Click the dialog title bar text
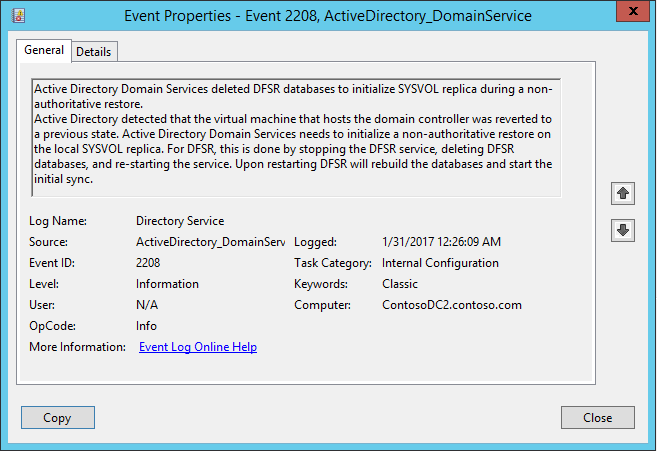The width and height of the screenshot is (657, 451). (328, 16)
